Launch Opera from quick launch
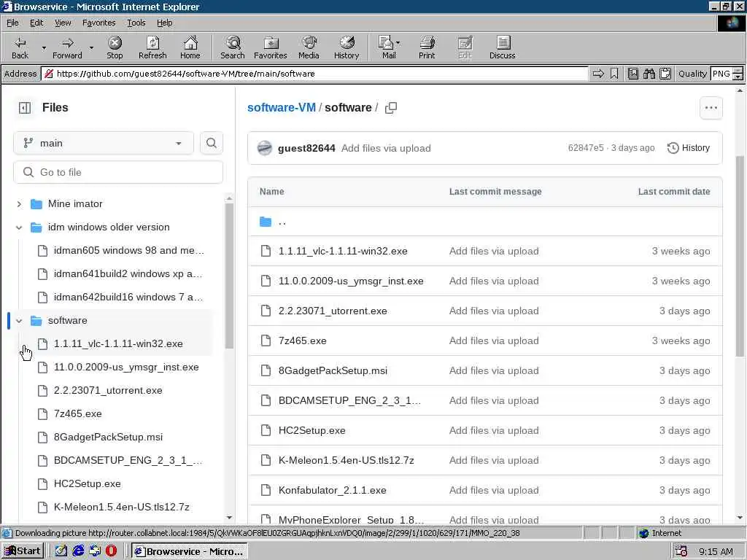The image size is (747, 560). coord(111,551)
